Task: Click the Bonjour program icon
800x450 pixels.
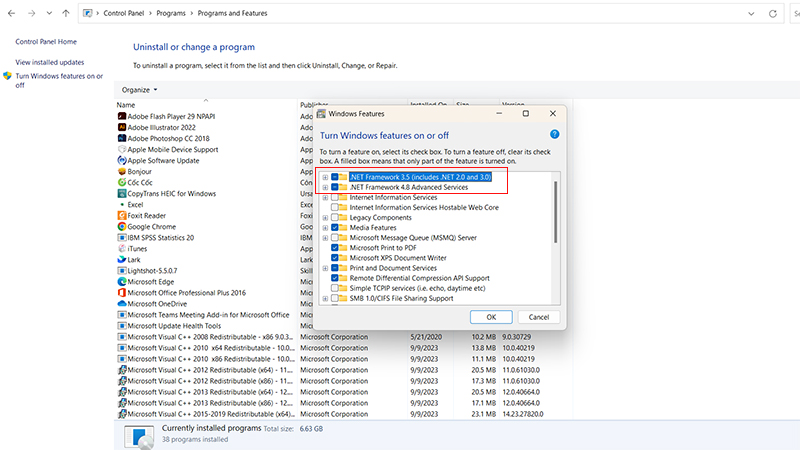Action: coord(122,171)
